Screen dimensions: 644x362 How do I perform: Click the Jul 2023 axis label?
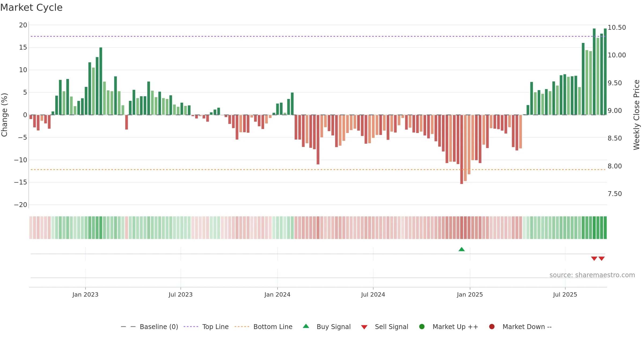181,294
